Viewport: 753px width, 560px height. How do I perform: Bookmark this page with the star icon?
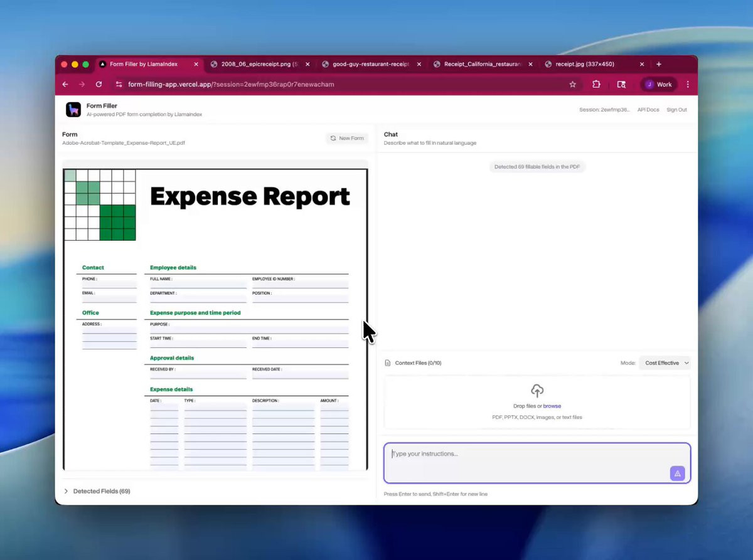pyautogui.click(x=572, y=84)
